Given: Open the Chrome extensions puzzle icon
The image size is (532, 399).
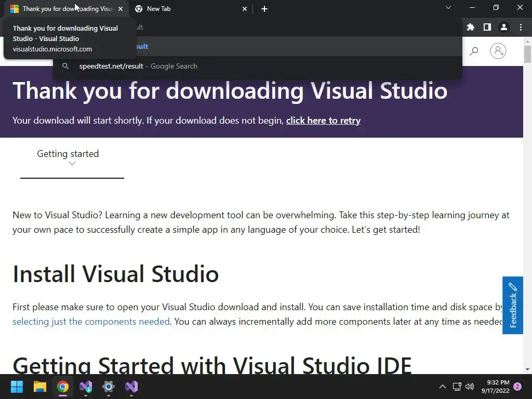Looking at the screenshot, I should [x=470, y=27].
